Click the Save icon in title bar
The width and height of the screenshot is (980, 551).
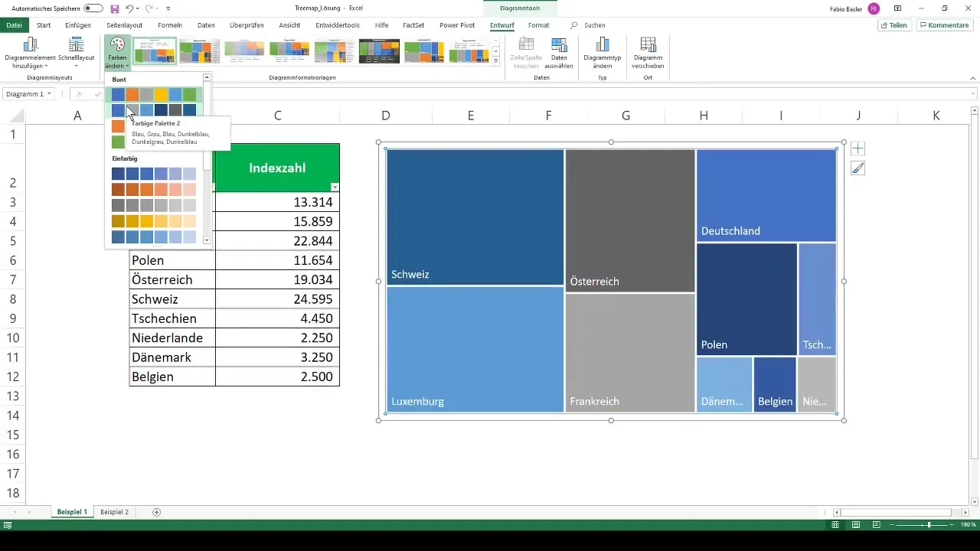[x=115, y=8]
